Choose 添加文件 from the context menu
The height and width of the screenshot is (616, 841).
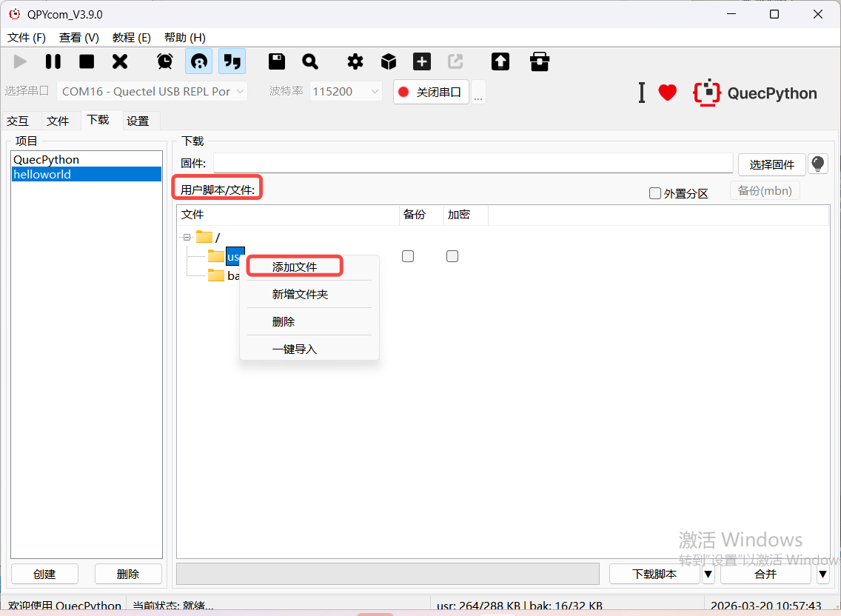pyautogui.click(x=295, y=267)
